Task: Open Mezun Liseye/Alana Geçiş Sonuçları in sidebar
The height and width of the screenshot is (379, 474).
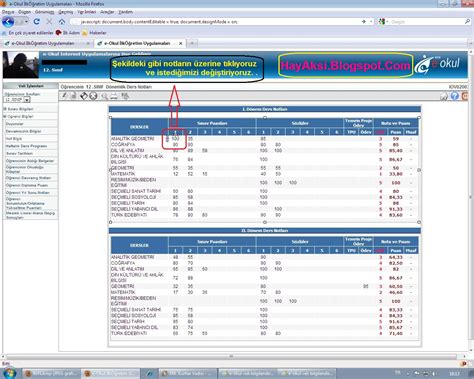Action: (x=30, y=215)
